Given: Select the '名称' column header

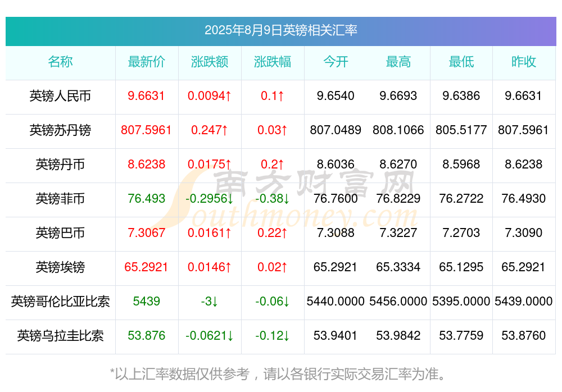Looking at the screenshot, I should (x=60, y=62).
